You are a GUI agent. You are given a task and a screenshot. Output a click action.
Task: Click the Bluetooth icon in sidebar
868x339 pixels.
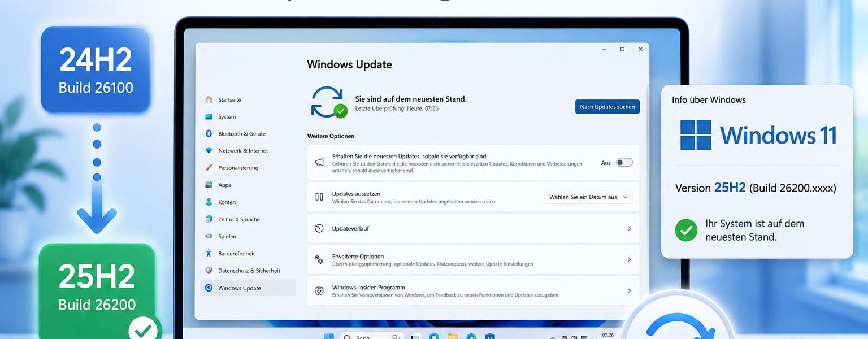pos(209,134)
